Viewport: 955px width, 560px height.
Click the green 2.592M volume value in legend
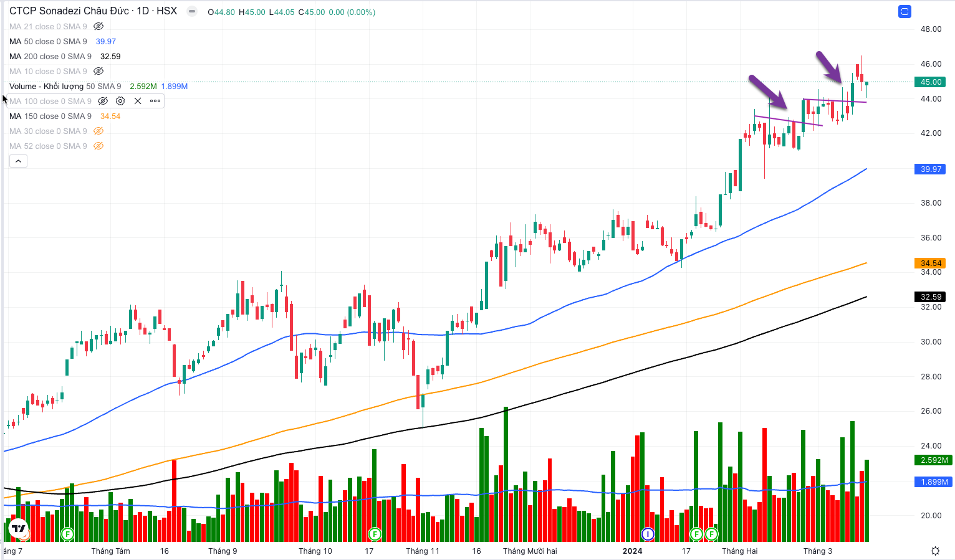143,86
